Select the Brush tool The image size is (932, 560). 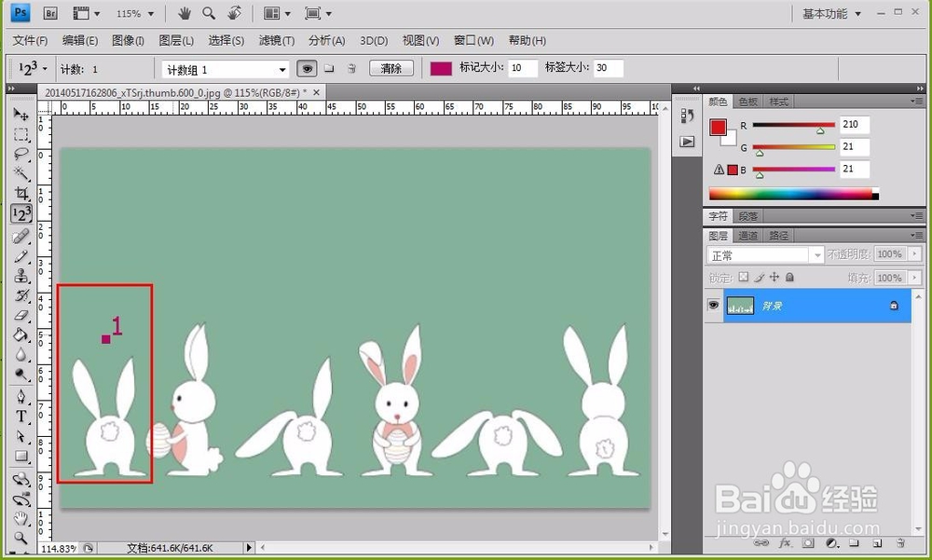point(21,256)
